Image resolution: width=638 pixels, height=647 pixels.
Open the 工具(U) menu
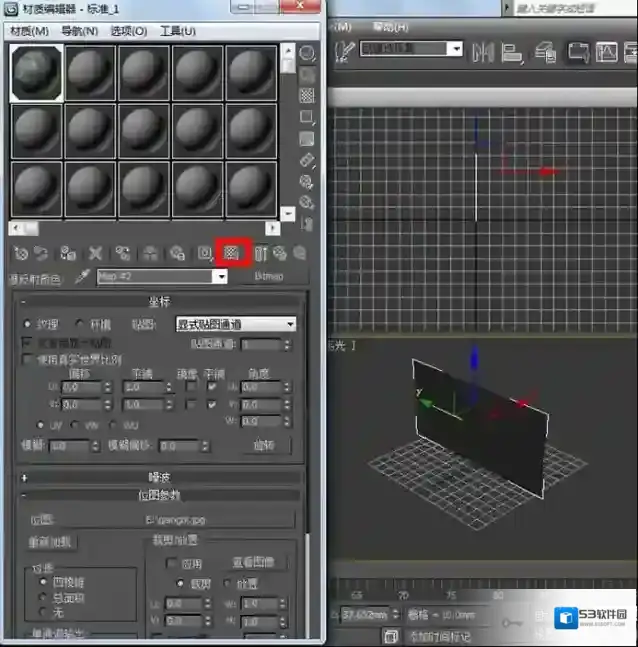pyautogui.click(x=178, y=31)
